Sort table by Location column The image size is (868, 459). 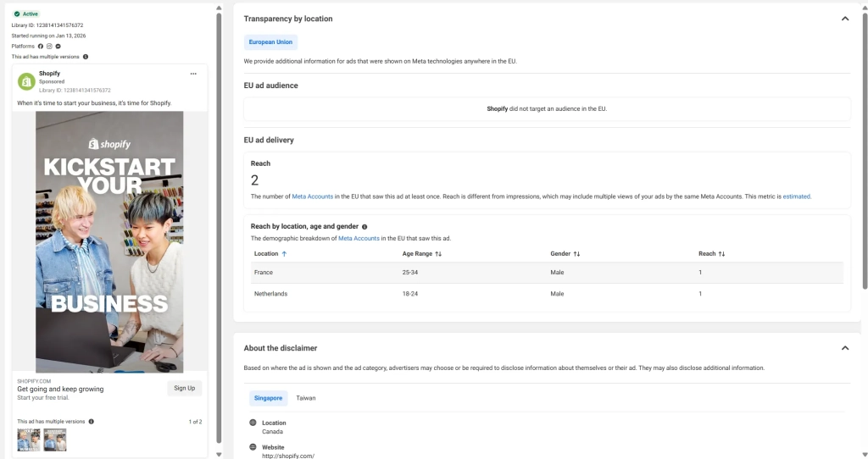tap(270, 254)
